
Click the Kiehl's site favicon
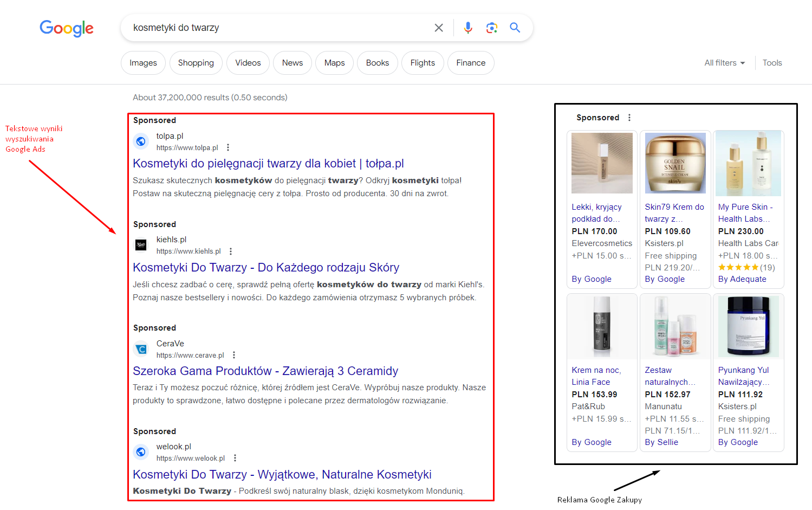tap(141, 245)
